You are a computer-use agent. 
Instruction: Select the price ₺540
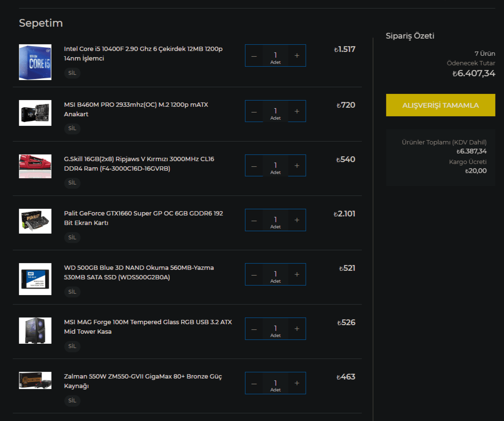click(346, 159)
